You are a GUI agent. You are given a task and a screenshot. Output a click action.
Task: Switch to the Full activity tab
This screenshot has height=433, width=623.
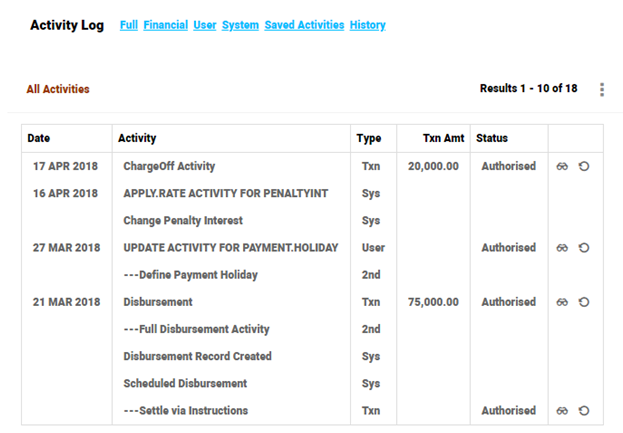128,25
